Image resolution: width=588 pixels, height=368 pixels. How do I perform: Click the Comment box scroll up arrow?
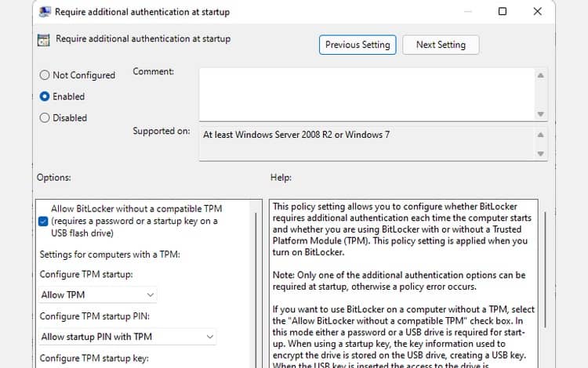[540, 76]
